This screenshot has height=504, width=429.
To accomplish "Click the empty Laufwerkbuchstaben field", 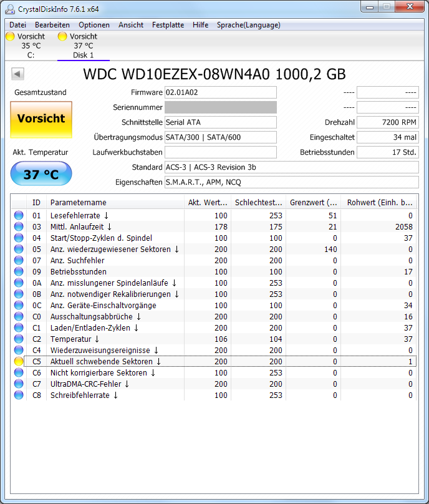I will (x=221, y=152).
